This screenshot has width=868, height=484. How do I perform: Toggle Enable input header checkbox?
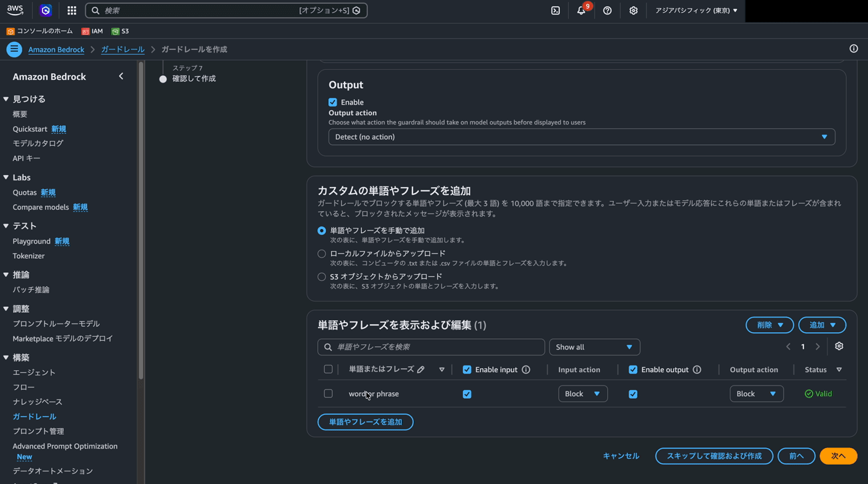tap(467, 369)
